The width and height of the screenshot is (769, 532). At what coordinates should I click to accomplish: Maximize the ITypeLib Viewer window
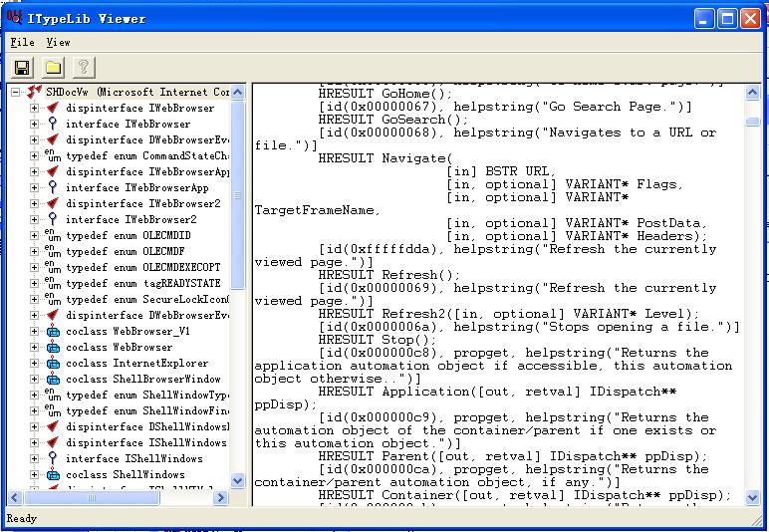727,19
